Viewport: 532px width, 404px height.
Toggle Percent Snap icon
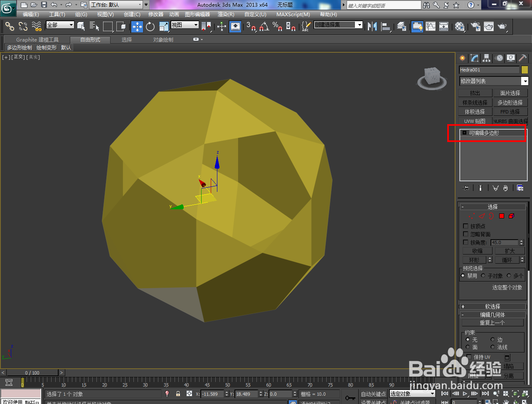pos(277,26)
